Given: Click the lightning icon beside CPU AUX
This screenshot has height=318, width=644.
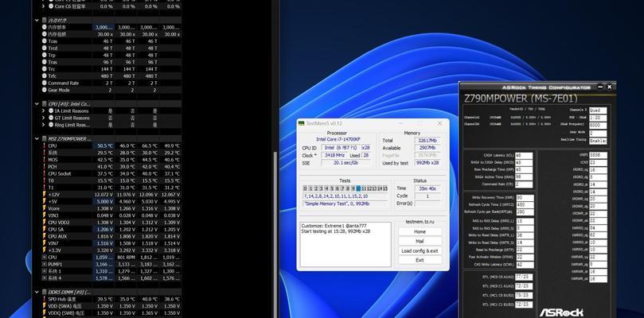Looking at the screenshot, I should pos(45,236).
